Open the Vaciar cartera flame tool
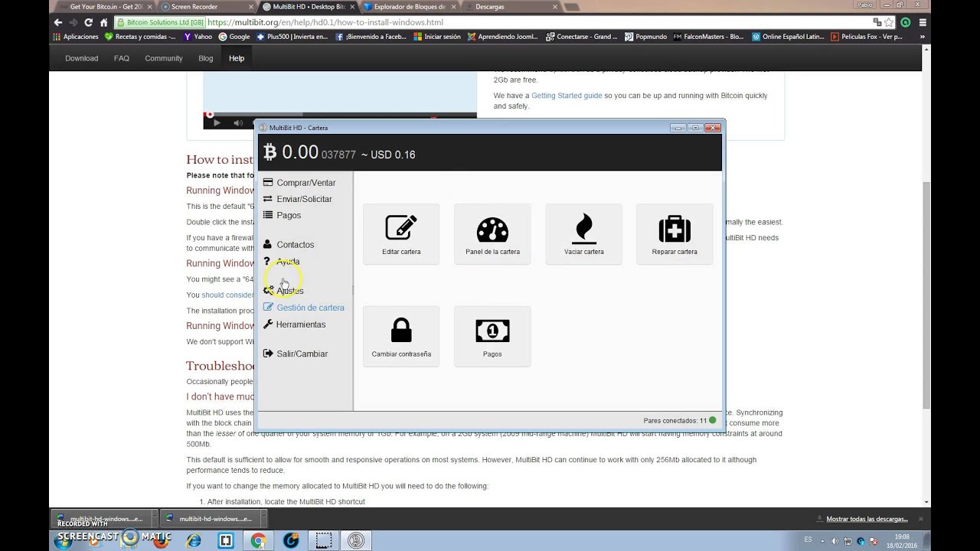 583,234
